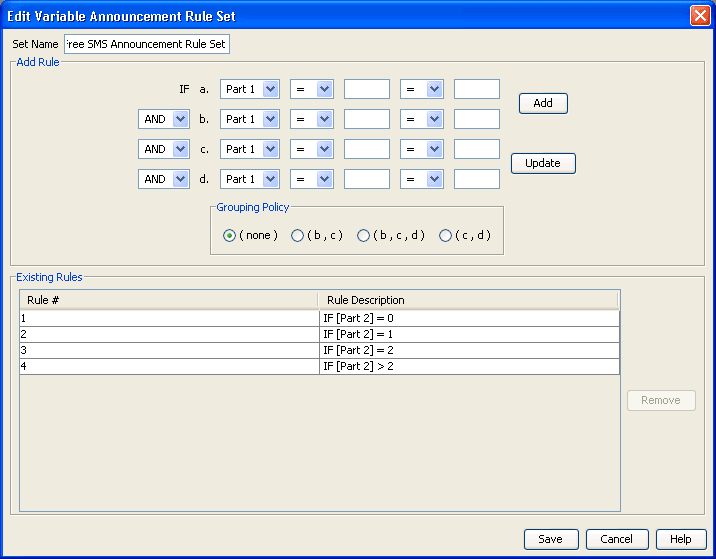The height and width of the screenshot is (559, 716).
Task: Cancel editing the rule set
Action: pos(617,539)
